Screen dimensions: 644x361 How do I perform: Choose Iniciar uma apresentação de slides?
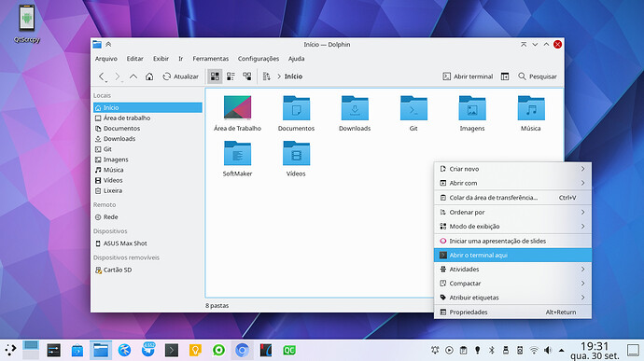(x=512, y=241)
